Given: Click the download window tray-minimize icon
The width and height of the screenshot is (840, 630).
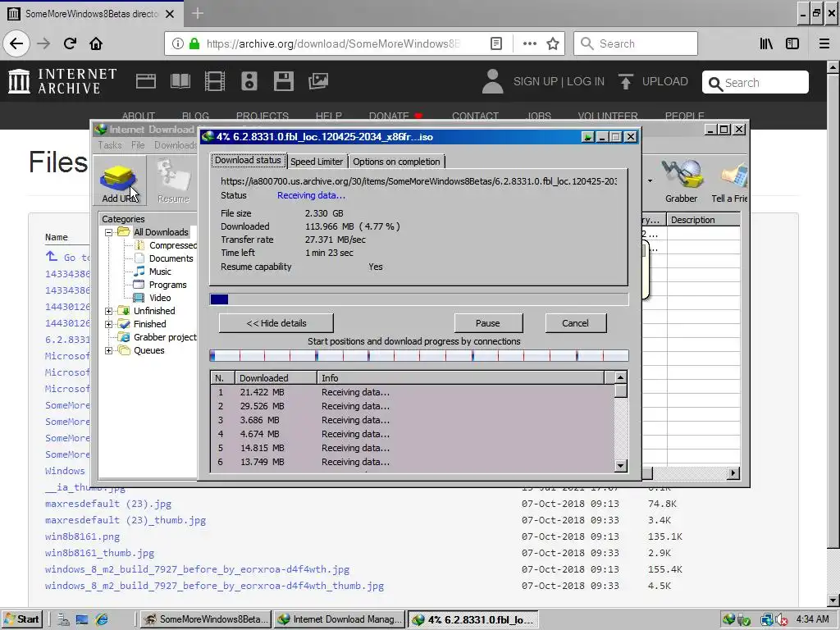Looking at the screenshot, I should coord(587,137).
